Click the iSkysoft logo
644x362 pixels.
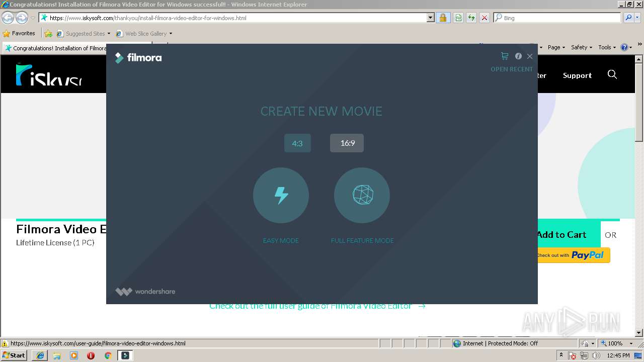click(49, 74)
